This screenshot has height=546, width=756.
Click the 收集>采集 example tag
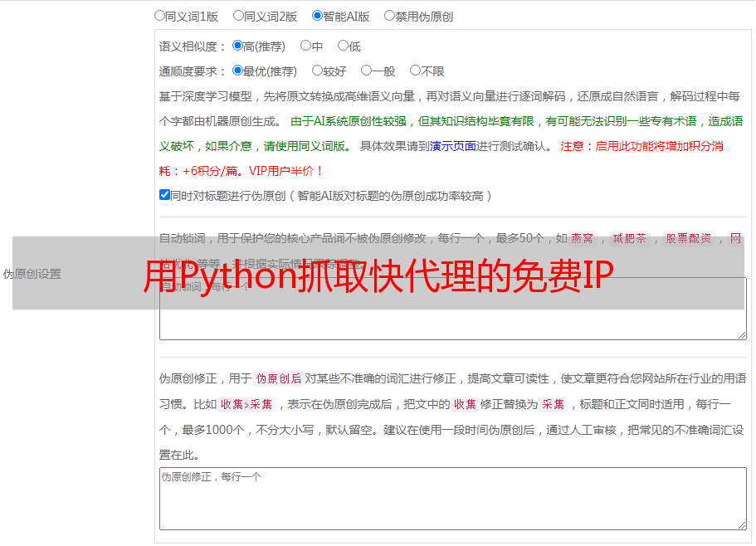coord(246,404)
